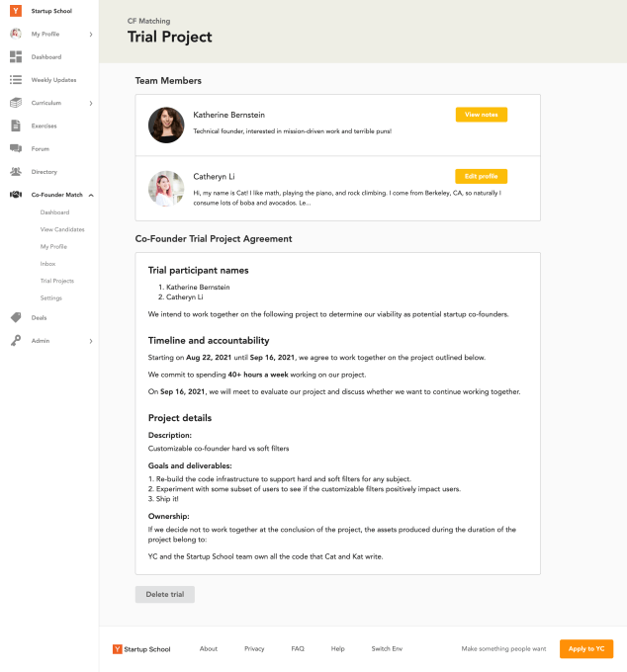Click the Y Combinator logo icon in sidebar
Viewport: 627px width, 672px height.
pyautogui.click(x=16, y=11)
